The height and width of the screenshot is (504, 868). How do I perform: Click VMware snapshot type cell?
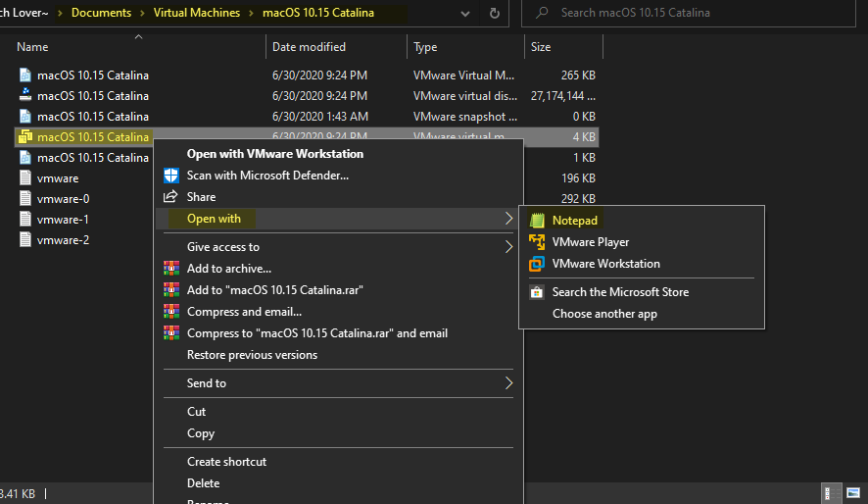tap(465, 117)
